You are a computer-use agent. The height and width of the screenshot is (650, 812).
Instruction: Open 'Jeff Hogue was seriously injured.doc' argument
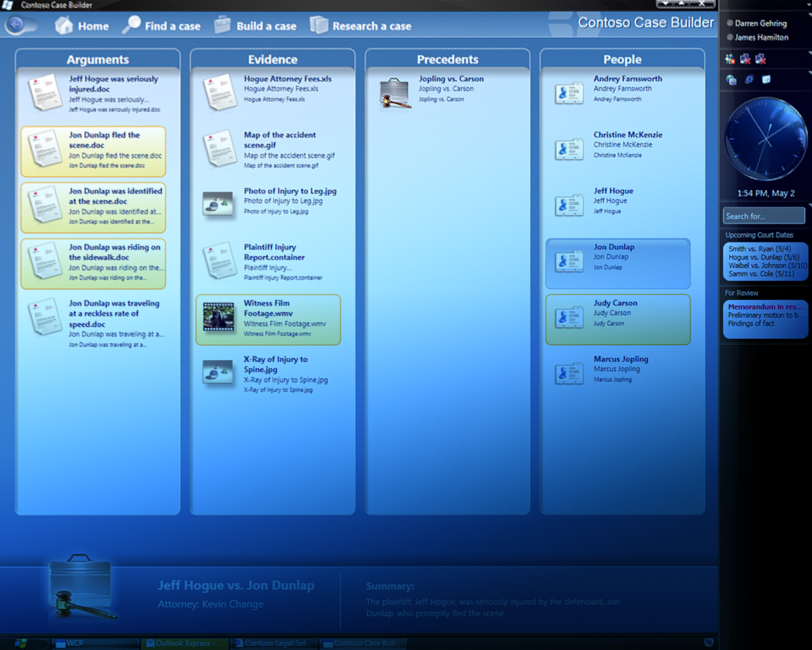tap(94, 94)
